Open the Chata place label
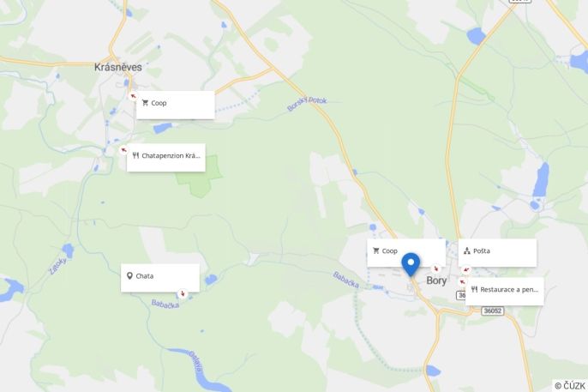Screen dimensions: 588x392 pyautogui.click(x=160, y=278)
